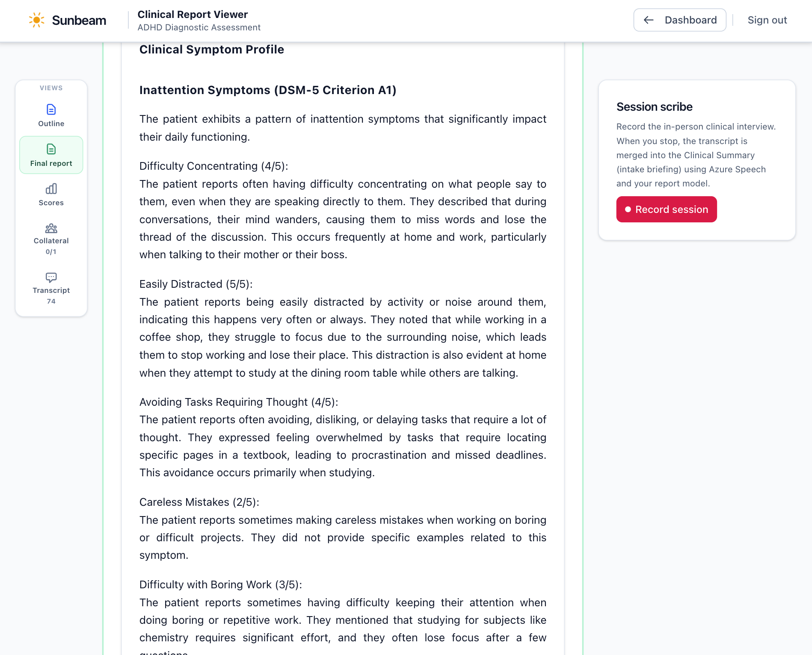Image resolution: width=812 pixels, height=655 pixels.
Task: Click the red recording dot in Record session
Action: [x=628, y=209]
